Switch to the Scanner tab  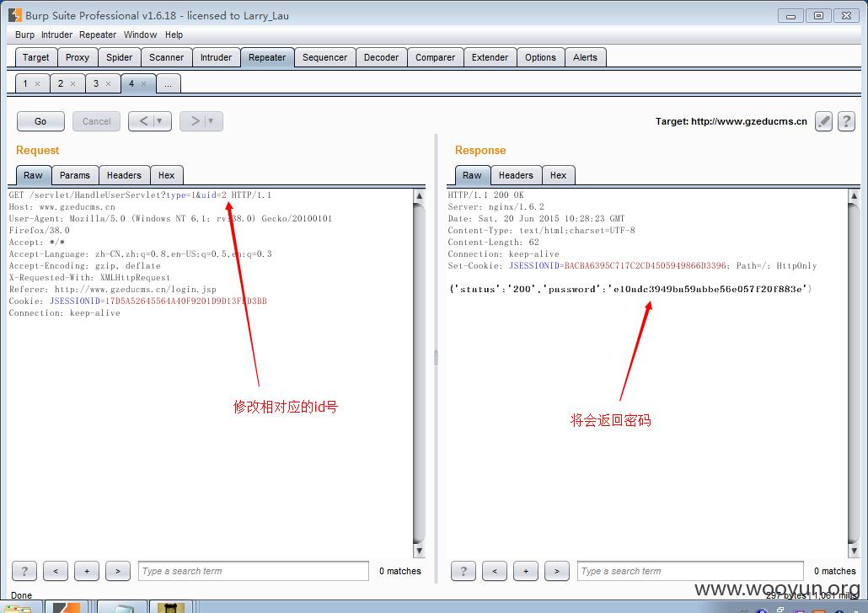[x=167, y=57]
